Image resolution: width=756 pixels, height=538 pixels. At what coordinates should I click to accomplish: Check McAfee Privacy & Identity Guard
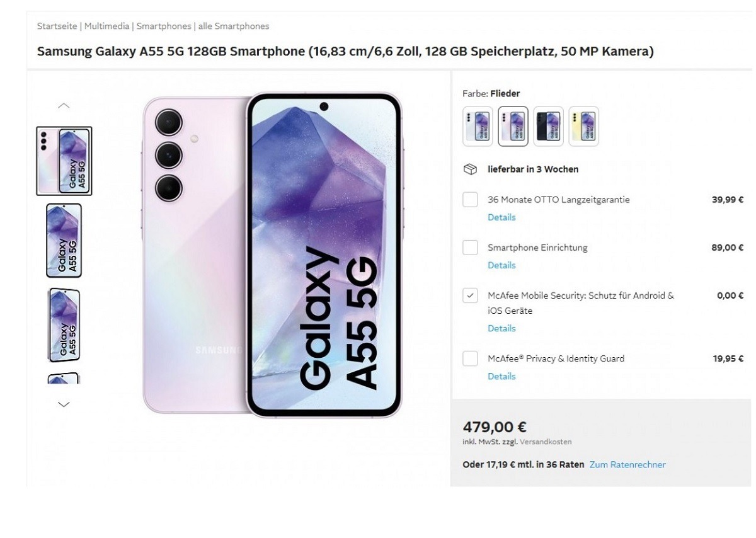470,358
